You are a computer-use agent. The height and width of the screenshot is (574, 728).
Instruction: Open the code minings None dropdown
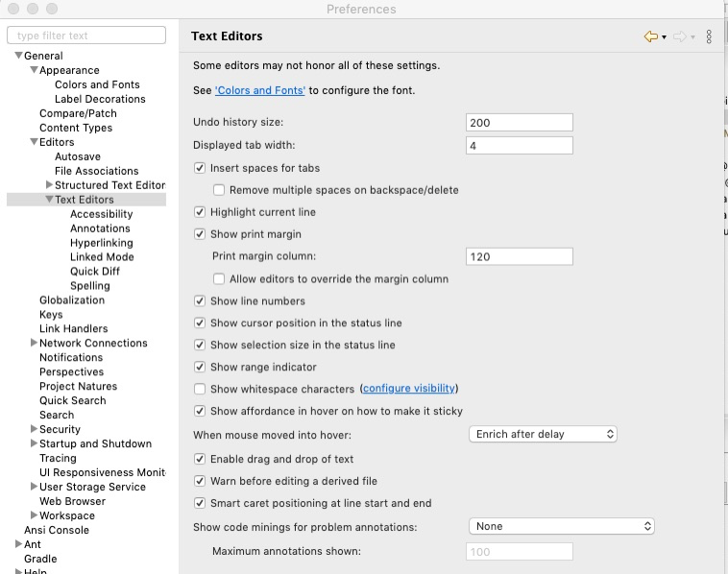[x=563, y=526]
